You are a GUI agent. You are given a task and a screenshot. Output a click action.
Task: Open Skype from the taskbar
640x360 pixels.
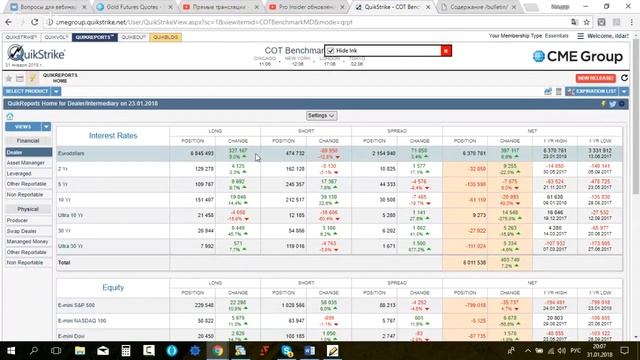tap(287, 351)
